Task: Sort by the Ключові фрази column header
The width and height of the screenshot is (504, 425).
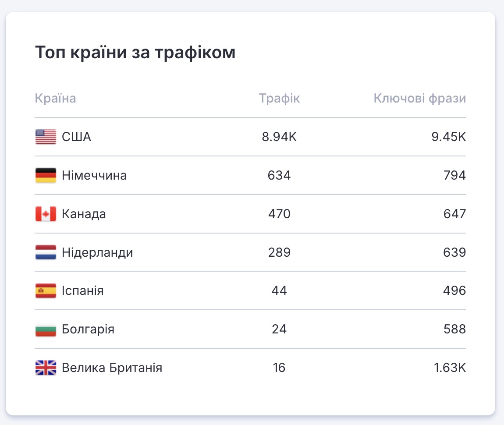Action: (x=419, y=99)
